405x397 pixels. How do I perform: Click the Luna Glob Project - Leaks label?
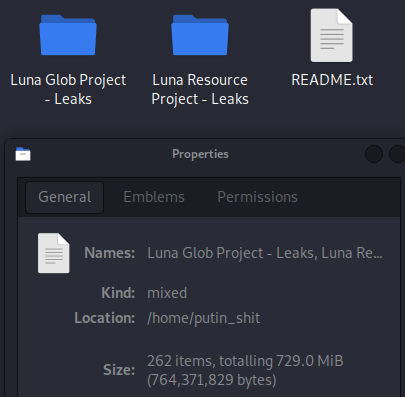click(68, 89)
